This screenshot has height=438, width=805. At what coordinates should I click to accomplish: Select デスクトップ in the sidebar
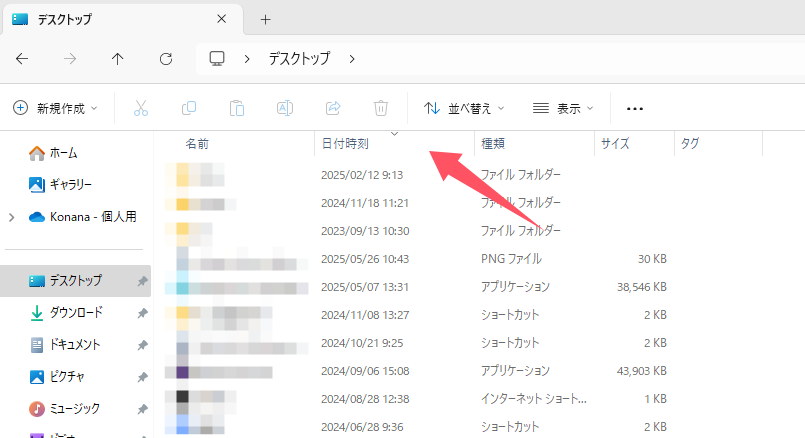[76, 281]
